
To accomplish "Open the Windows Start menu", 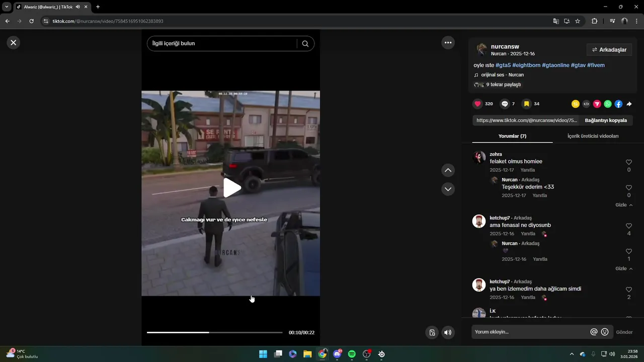I will 263,354.
